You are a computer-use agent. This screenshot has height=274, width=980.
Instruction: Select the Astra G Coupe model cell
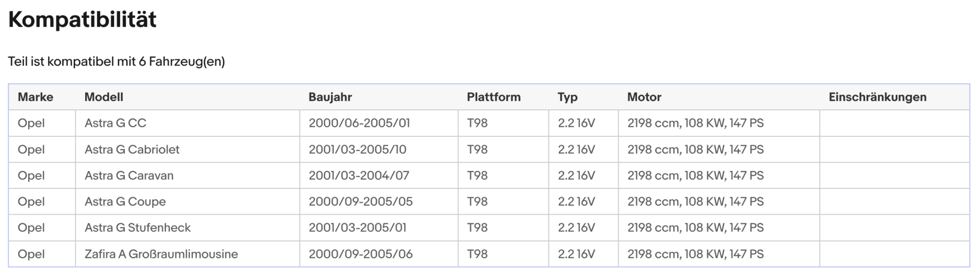tap(125, 202)
